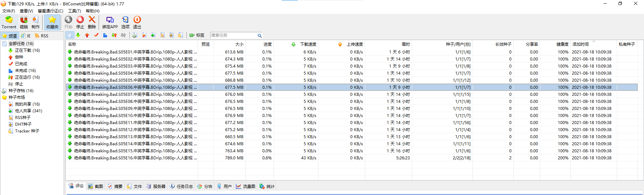Filter completed tasks with the red checkmark
This screenshot has height=195, width=644.
96,35
